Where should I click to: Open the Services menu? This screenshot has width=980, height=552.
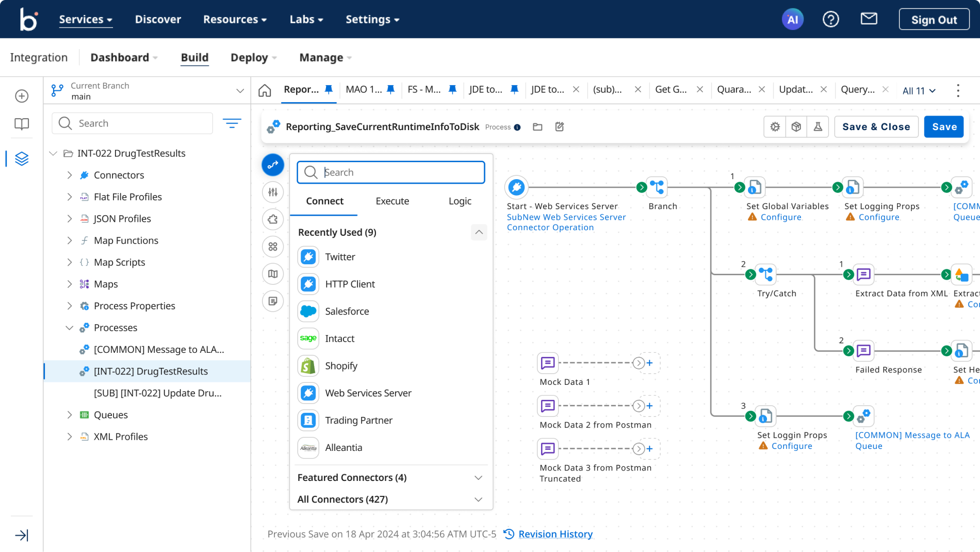tap(85, 20)
